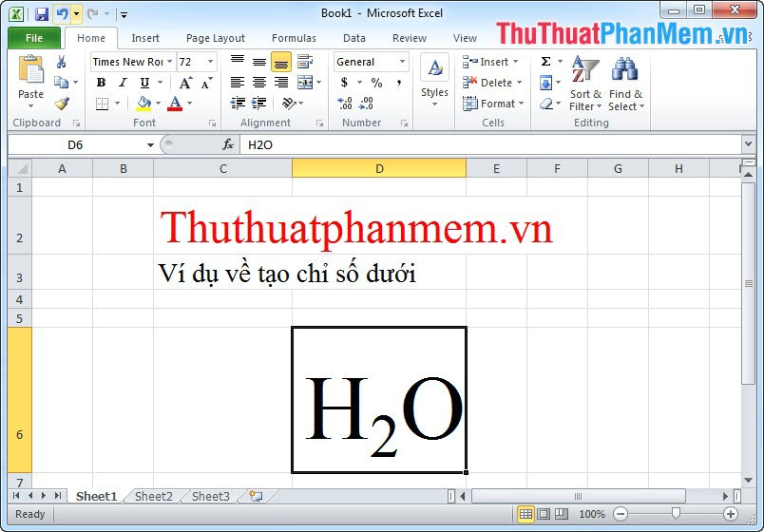Click the Insert Function fx icon
This screenshot has height=532, width=764.
click(227, 144)
